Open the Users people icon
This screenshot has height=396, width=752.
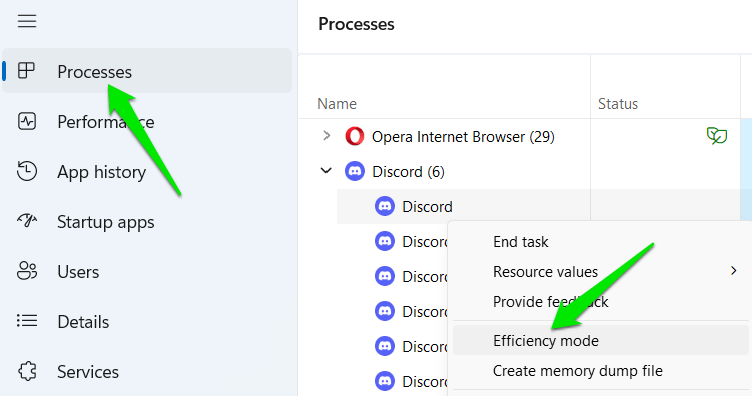pos(27,271)
